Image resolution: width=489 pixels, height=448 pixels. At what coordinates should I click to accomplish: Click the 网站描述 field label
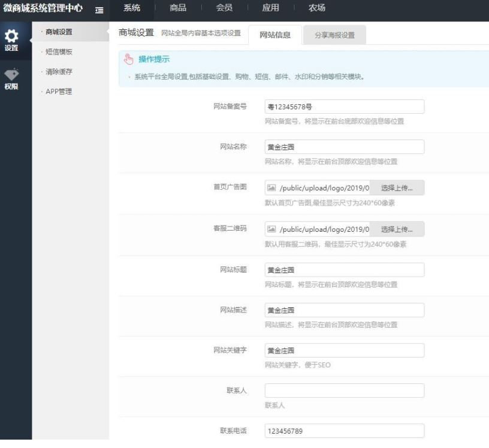(233, 310)
